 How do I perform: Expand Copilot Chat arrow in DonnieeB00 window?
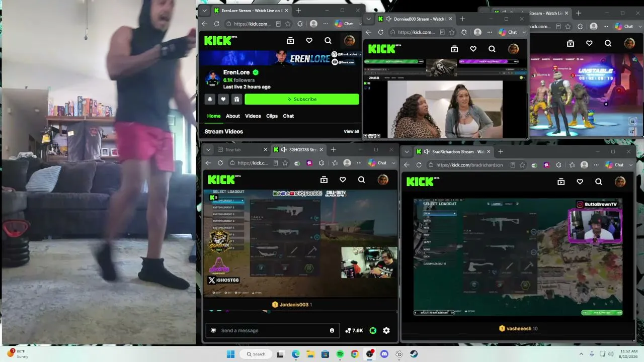[x=524, y=32]
